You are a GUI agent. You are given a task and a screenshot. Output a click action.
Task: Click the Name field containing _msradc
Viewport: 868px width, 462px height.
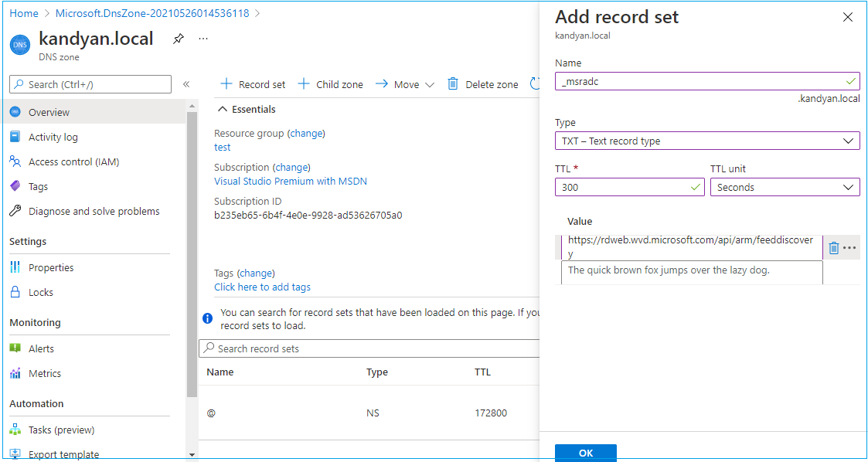[x=707, y=81]
